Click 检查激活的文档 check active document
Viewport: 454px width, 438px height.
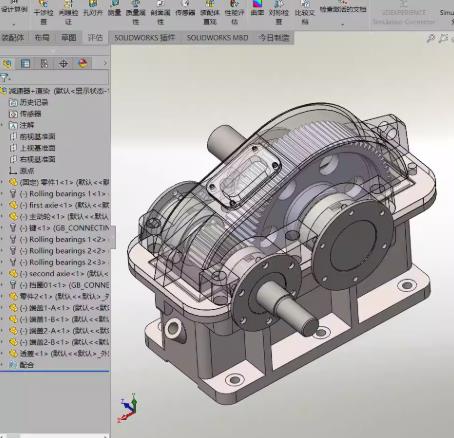tap(343, 9)
